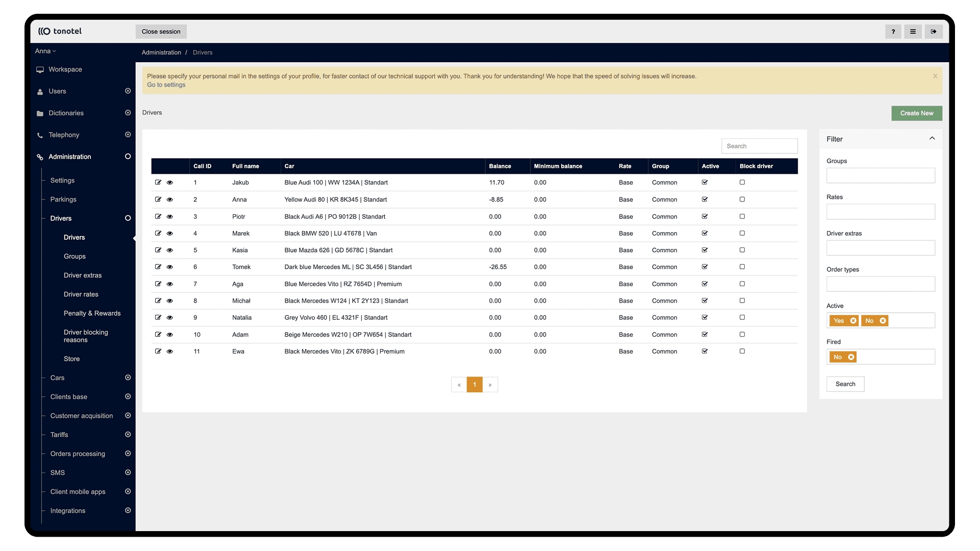The image size is (980, 551).
Task: Click the table Search input field
Action: click(759, 146)
